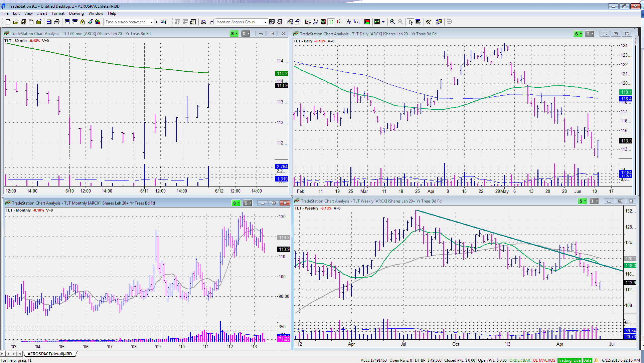Click the Open Psns: 0 status entry
The width and height of the screenshot is (644, 363).
click(401, 360)
